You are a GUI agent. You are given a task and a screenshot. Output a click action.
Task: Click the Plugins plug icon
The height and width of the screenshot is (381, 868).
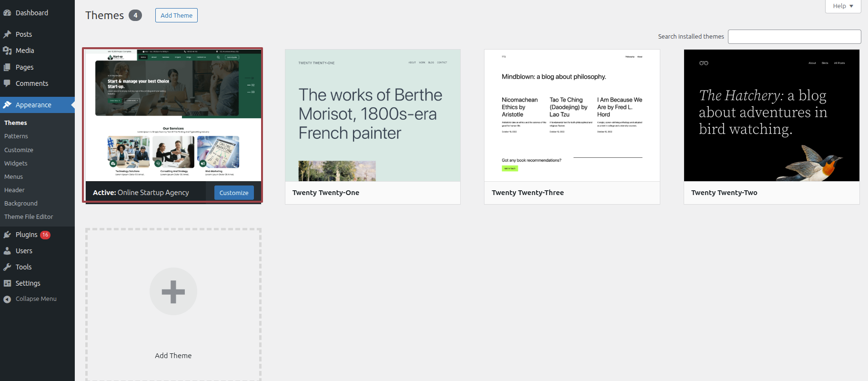pos(7,235)
